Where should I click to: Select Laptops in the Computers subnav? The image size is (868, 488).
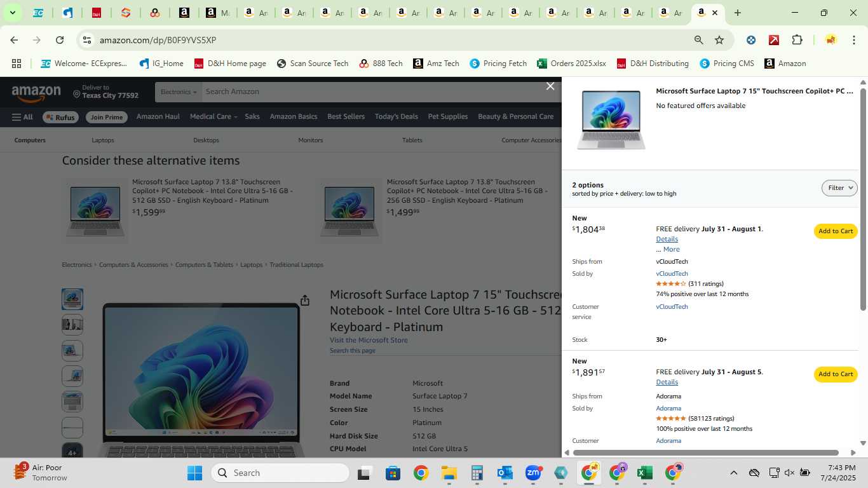(x=102, y=140)
